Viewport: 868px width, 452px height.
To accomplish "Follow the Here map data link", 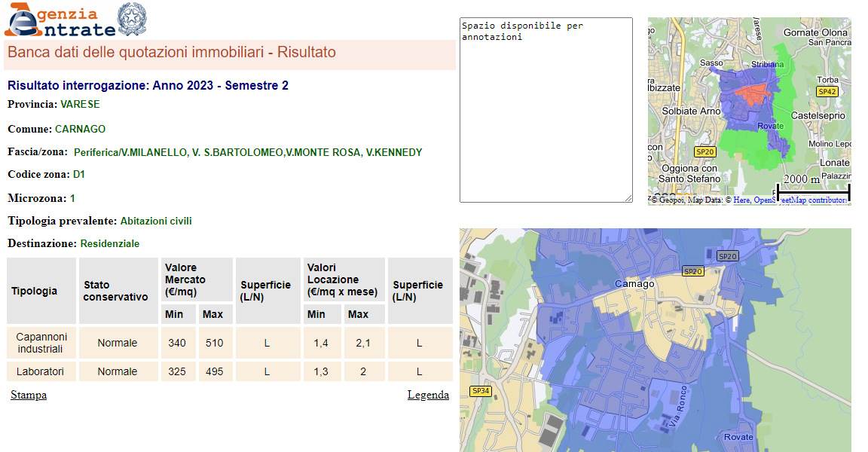I will (x=741, y=200).
